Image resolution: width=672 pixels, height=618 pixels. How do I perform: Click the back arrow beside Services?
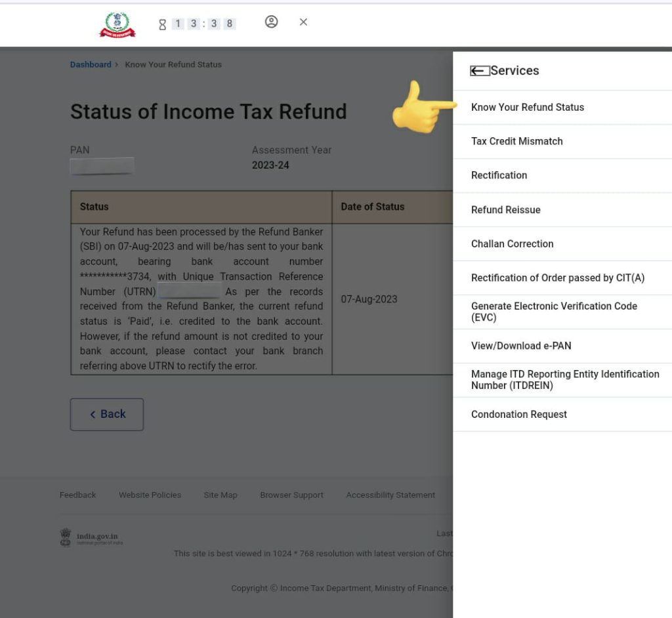480,71
